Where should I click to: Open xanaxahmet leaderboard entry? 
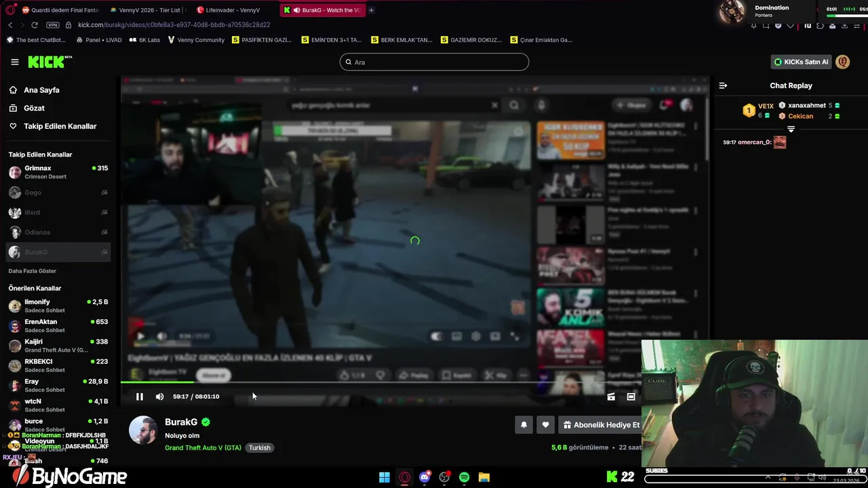click(810, 106)
